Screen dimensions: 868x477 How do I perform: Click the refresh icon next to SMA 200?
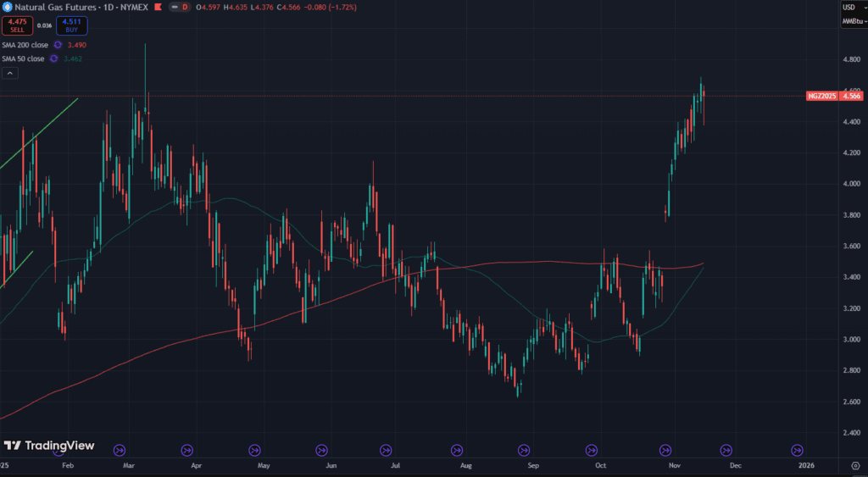pyautogui.click(x=58, y=44)
